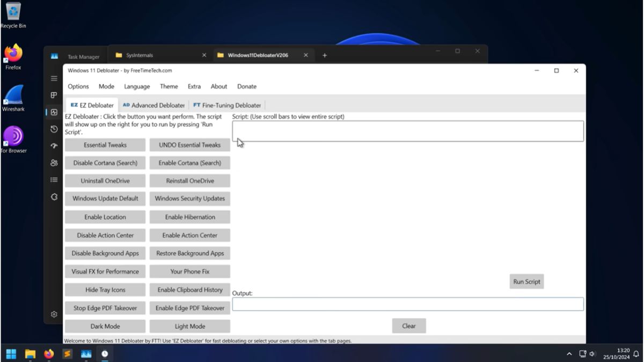
Task: Open the Theme menu
Action: click(169, 86)
